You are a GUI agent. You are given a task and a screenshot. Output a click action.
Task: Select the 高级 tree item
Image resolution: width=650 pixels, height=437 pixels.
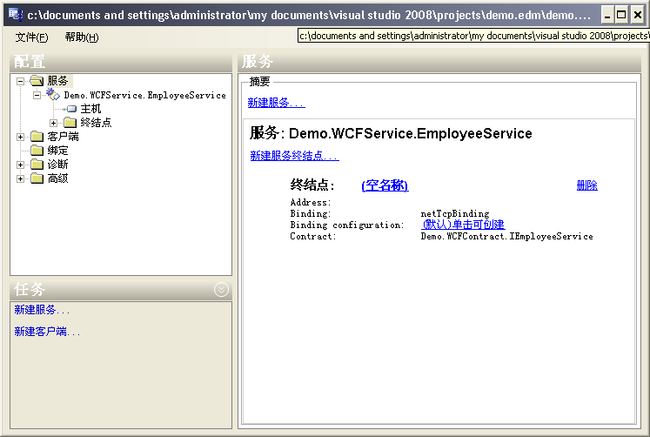58,178
